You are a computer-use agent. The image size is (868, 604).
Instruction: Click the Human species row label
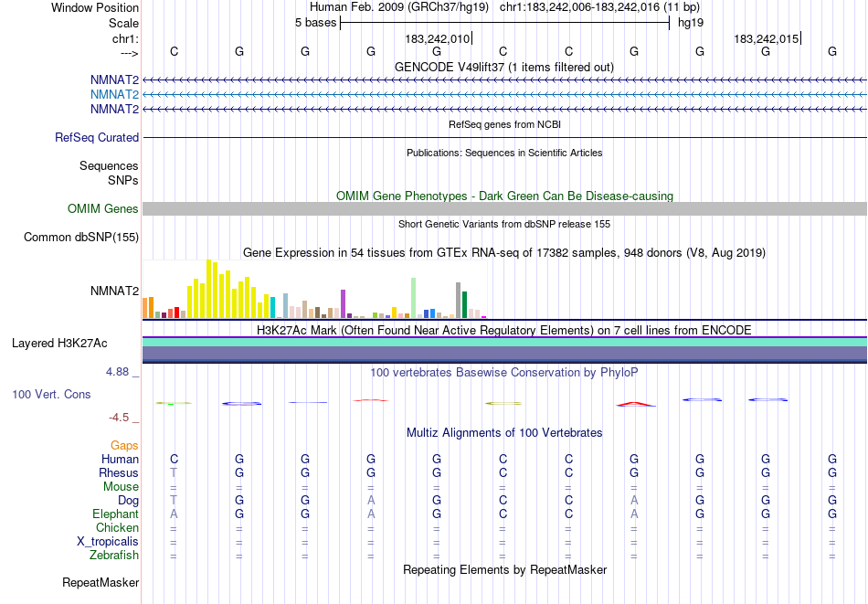pyautogui.click(x=120, y=459)
